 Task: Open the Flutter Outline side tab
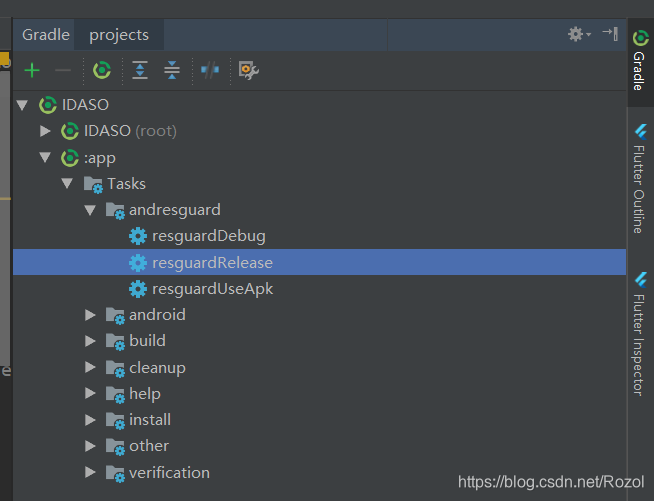[x=640, y=179]
